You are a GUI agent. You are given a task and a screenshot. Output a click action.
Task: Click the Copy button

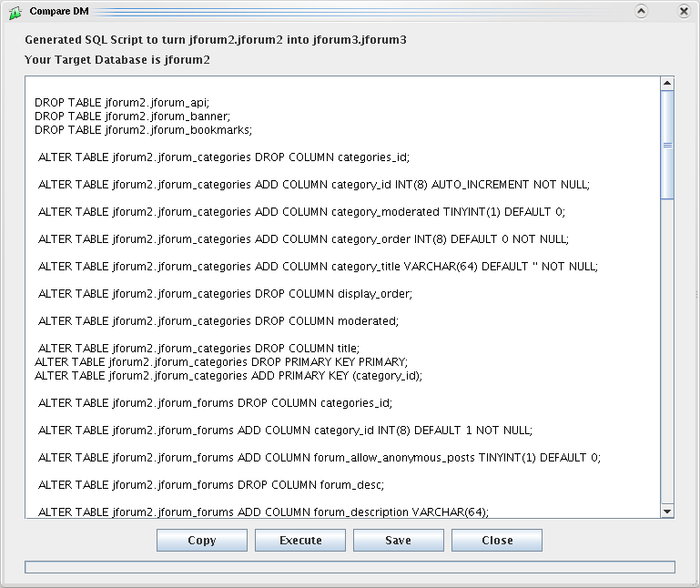click(x=202, y=541)
